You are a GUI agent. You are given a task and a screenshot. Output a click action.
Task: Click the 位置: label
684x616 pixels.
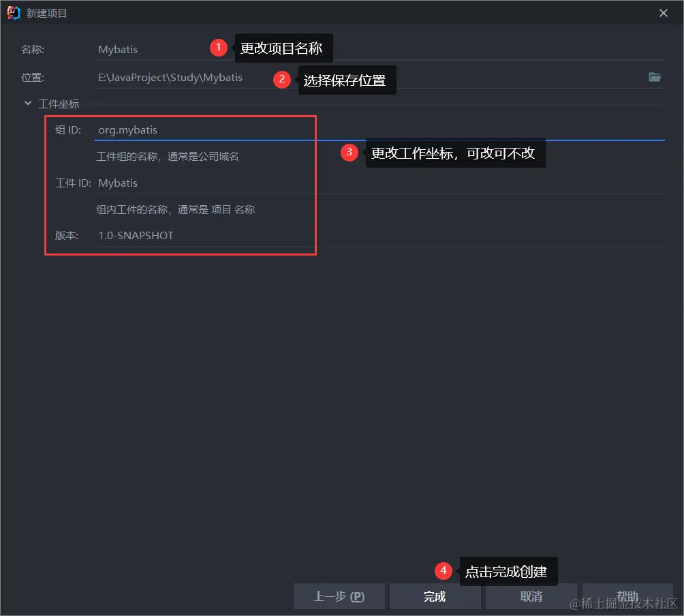[33, 78]
